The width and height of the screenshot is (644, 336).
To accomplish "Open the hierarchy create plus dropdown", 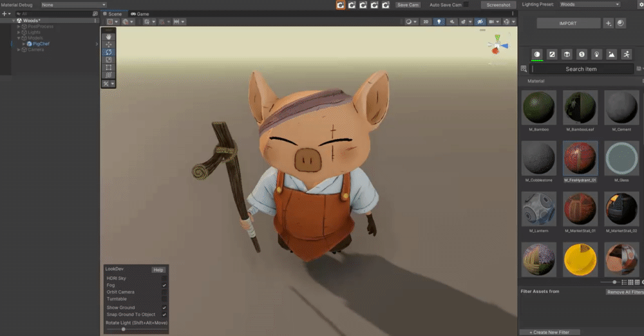I will (x=6, y=14).
